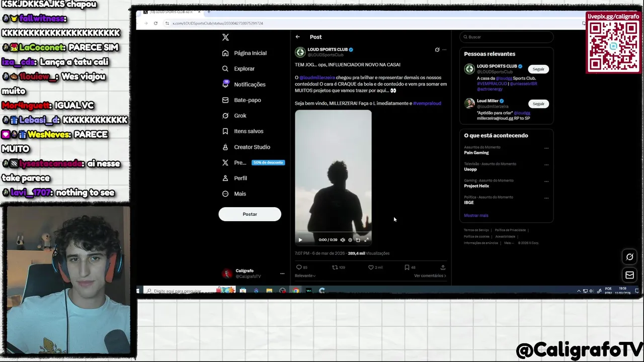Open Página Inicial in sidebar

click(x=245, y=53)
